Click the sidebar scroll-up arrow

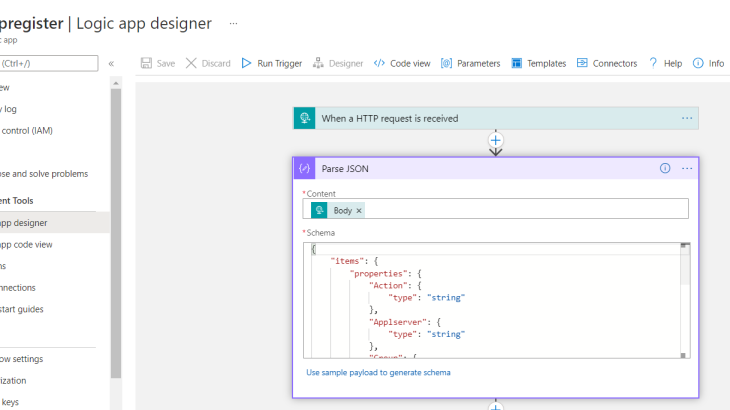(x=116, y=83)
